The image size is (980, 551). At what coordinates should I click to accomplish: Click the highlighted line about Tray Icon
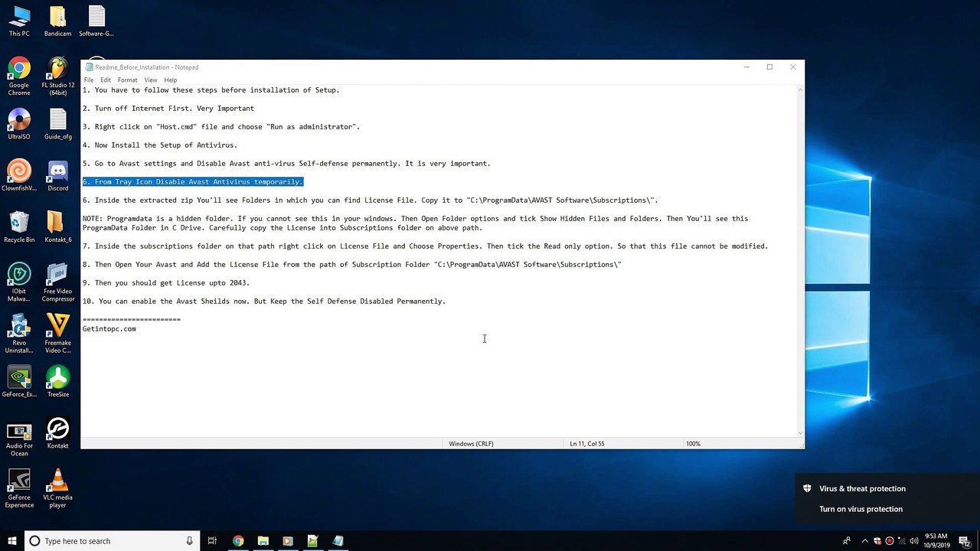[x=193, y=182]
